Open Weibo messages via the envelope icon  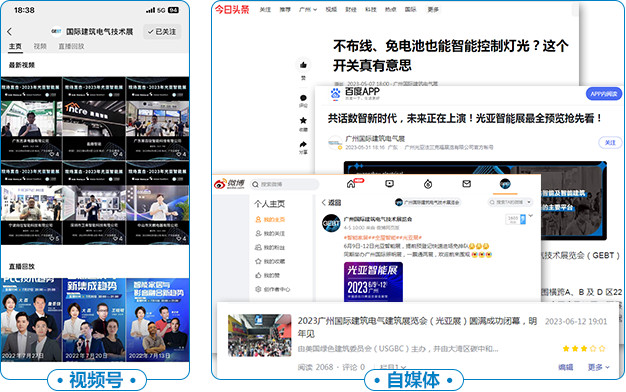(466, 184)
